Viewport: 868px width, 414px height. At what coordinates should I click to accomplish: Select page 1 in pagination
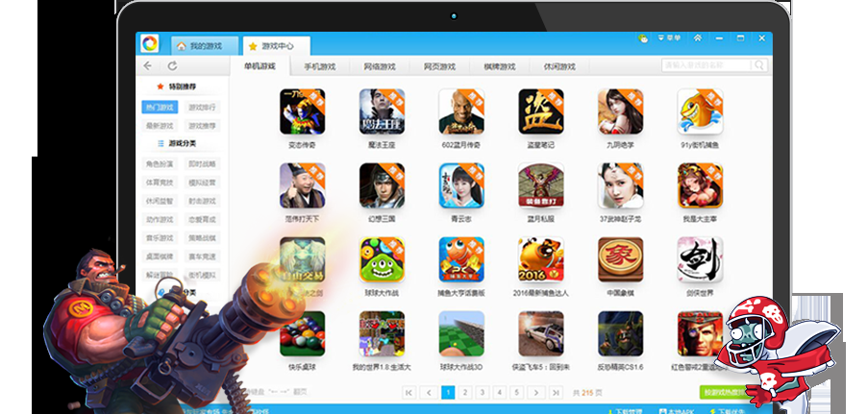click(448, 393)
